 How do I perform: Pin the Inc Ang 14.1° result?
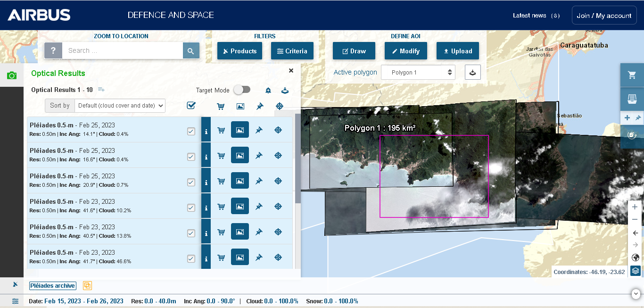pyautogui.click(x=259, y=130)
